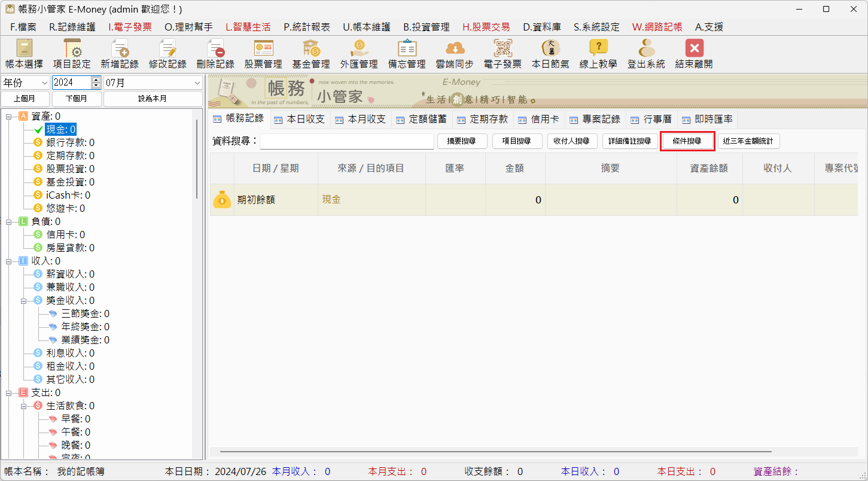Select 房屋貸款 liability item

click(x=70, y=248)
